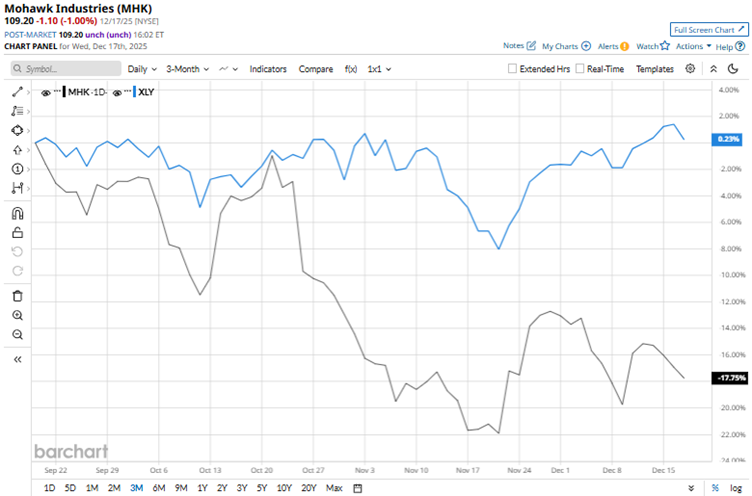Select the 20Y time range
This screenshot has width=752, height=496.
tap(308, 488)
